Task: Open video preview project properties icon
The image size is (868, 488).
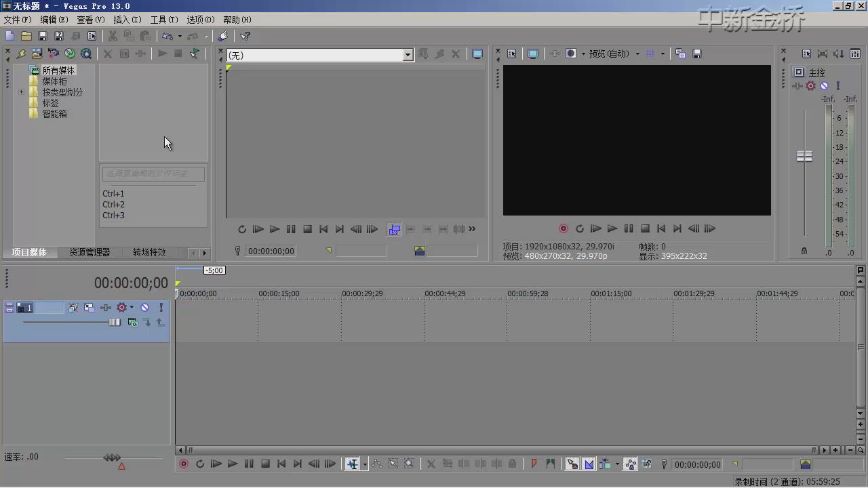Action: 512,54
